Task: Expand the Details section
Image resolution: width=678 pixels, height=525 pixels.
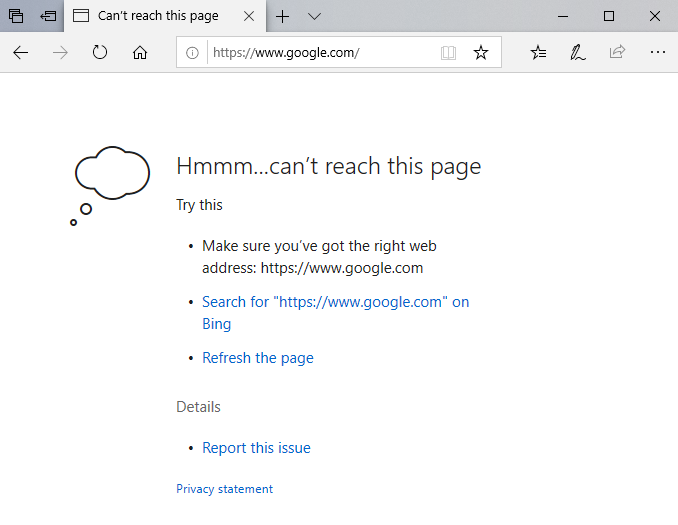Action: 198,407
